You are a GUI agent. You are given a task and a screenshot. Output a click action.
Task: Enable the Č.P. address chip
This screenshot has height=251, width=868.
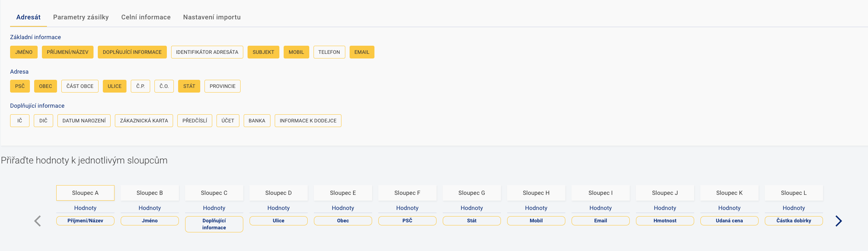point(140,86)
